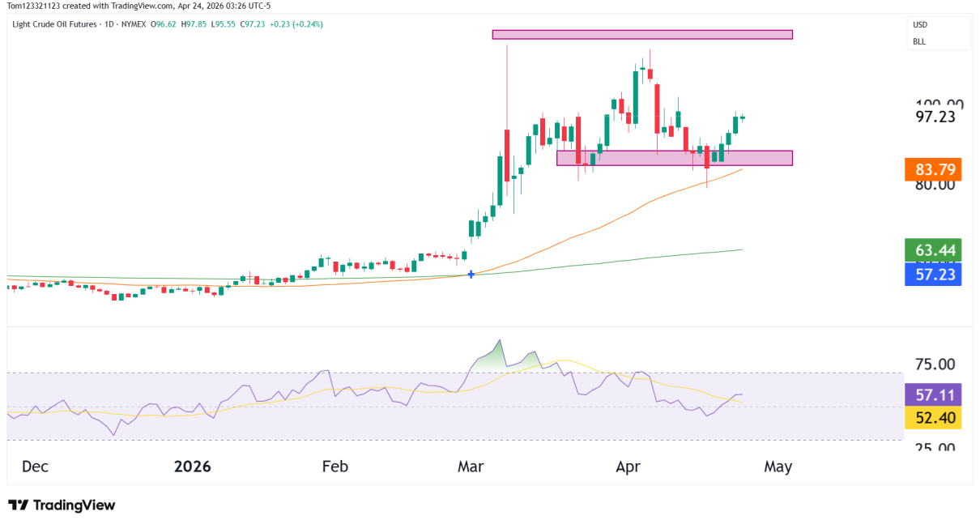Toggle the USD unit option
Viewport: 980px width, 520px height.
918,24
